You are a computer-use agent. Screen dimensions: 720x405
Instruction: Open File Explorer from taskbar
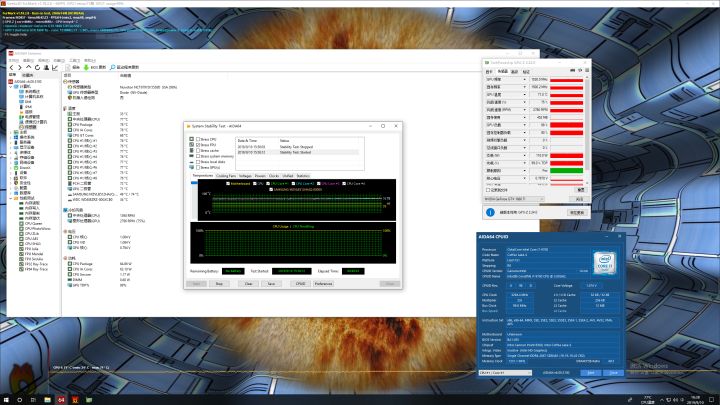point(47,400)
